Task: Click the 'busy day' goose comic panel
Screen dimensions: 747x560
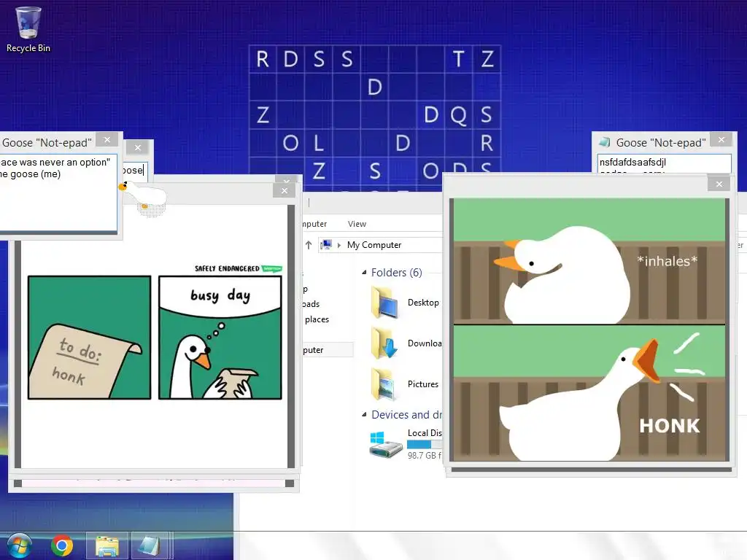Action: click(220, 338)
